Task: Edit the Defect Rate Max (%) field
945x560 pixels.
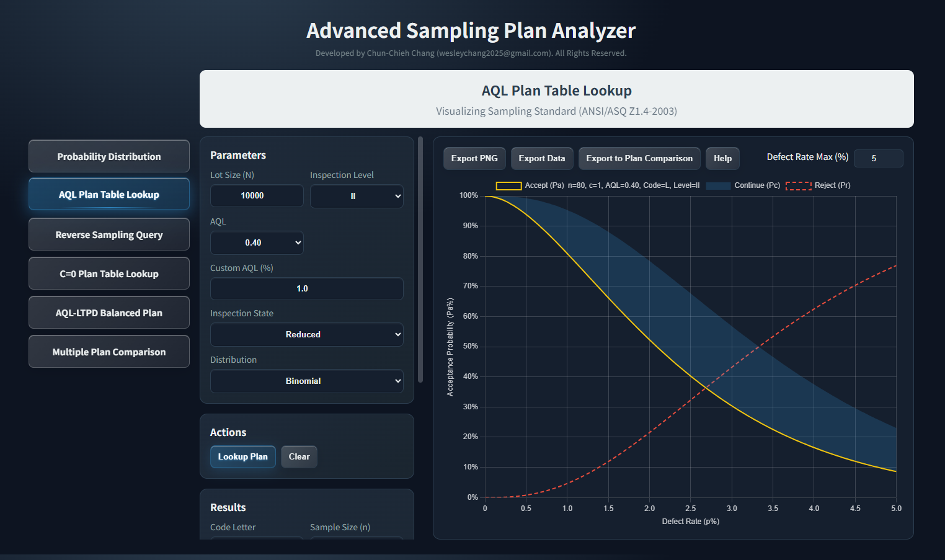Action: 878,158
